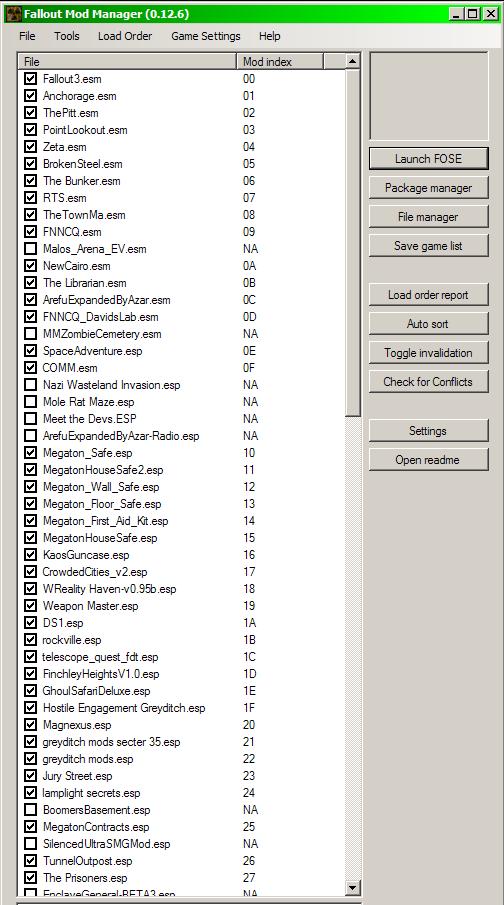
Task: Open the Settings button
Action: coord(428,431)
